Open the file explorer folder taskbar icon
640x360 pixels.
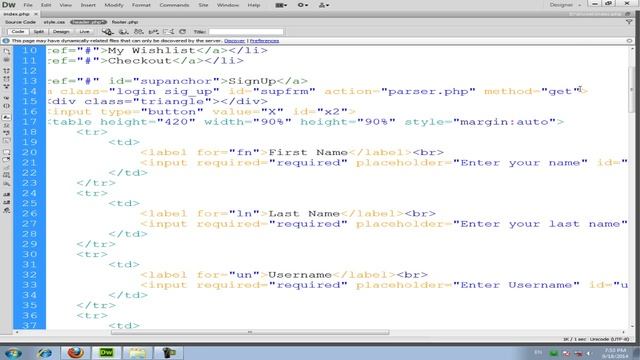click(138, 353)
